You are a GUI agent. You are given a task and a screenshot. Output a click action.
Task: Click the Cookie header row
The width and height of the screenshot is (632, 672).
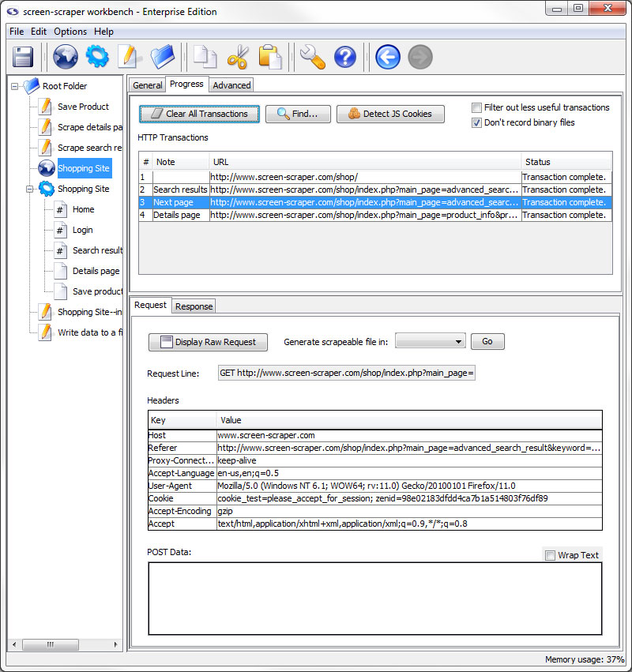coord(375,498)
